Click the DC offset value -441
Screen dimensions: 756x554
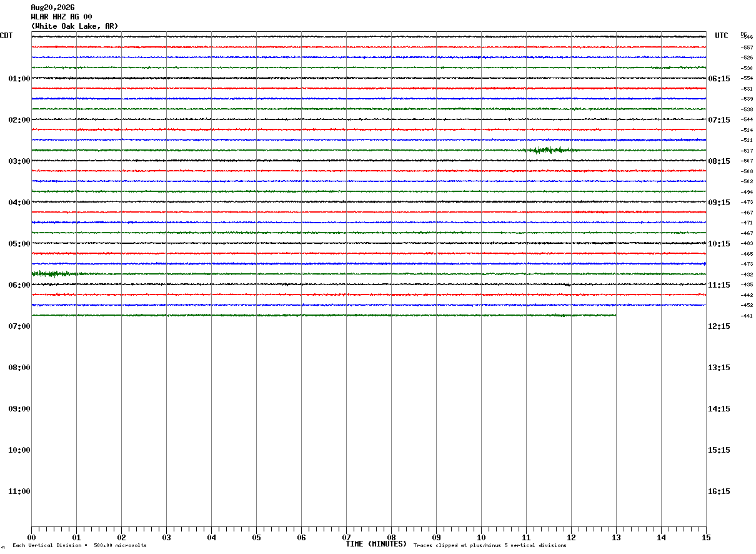tap(747, 316)
